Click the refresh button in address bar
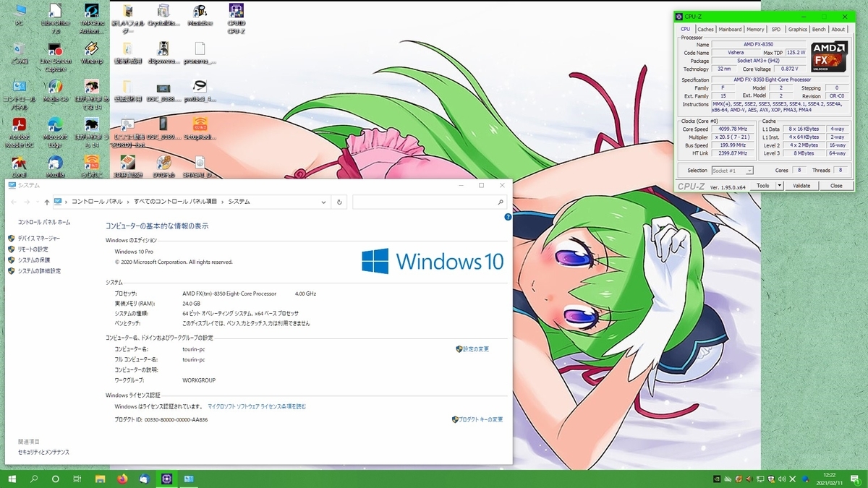 tap(340, 202)
